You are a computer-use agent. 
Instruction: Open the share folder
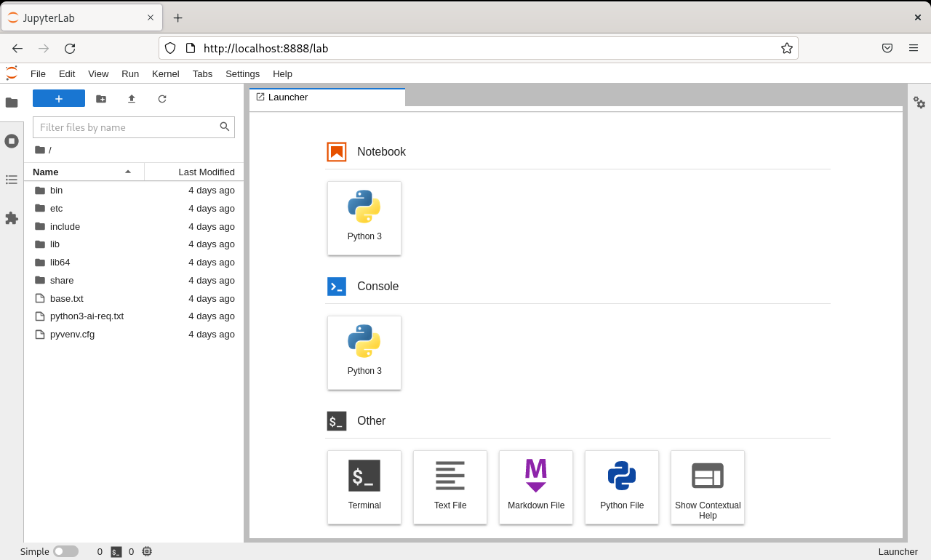click(62, 280)
